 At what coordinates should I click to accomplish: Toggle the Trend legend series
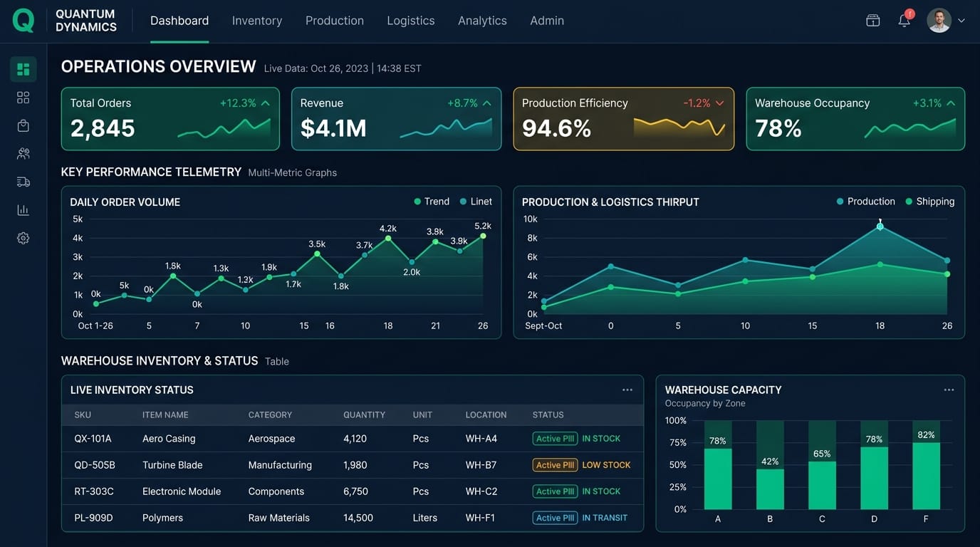pyautogui.click(x=432, y=202)
